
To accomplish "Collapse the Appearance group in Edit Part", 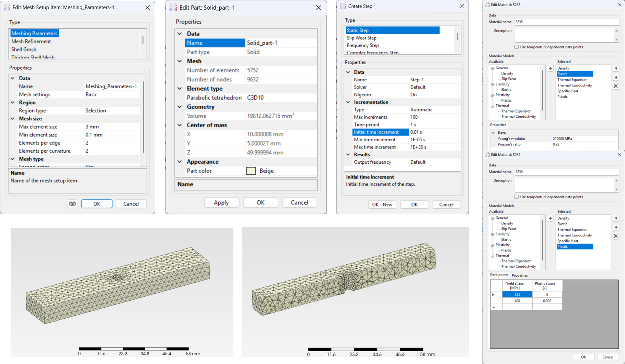I will pos(180,162).
